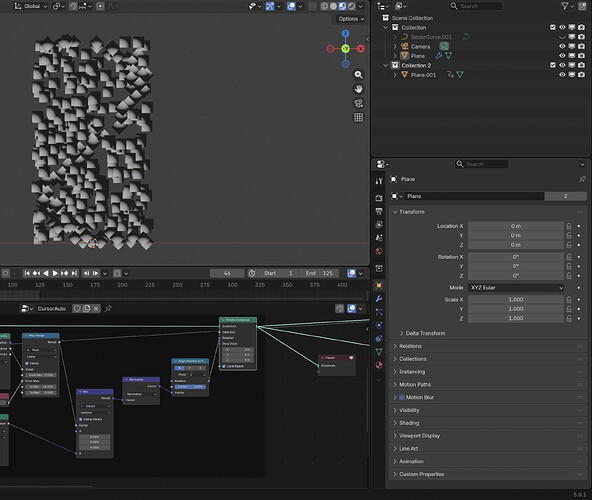Uncheck Collection exclude checkbox in outliner
Viewport: 592px width, 500px height.
(x=552, y=28)
